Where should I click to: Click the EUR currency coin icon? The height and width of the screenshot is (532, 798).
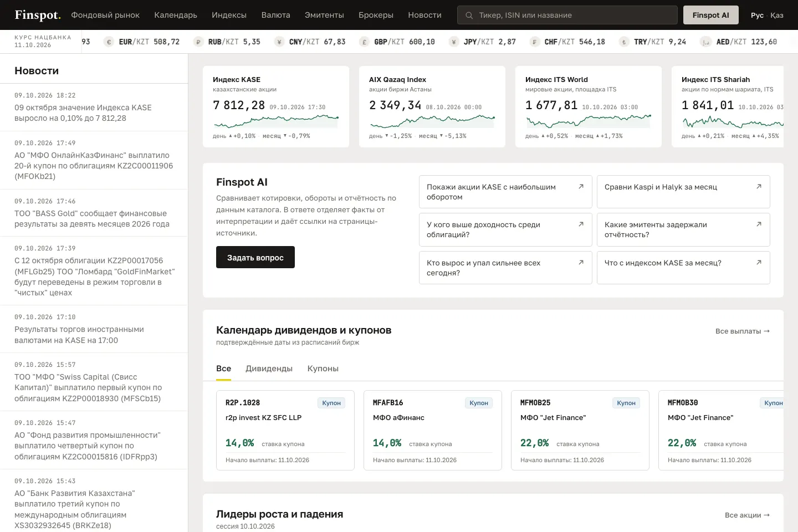109,42
